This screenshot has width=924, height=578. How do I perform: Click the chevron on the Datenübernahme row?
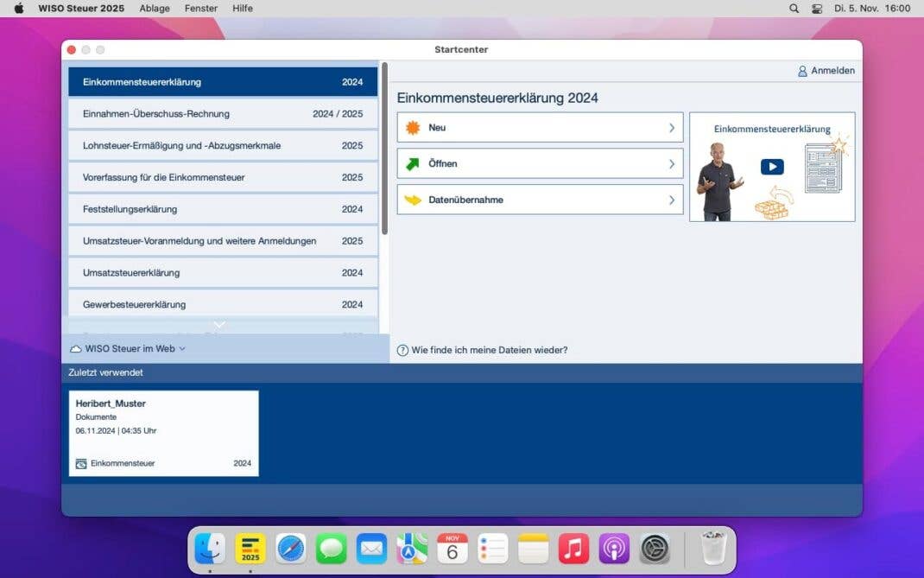click(x=671, y=200)
